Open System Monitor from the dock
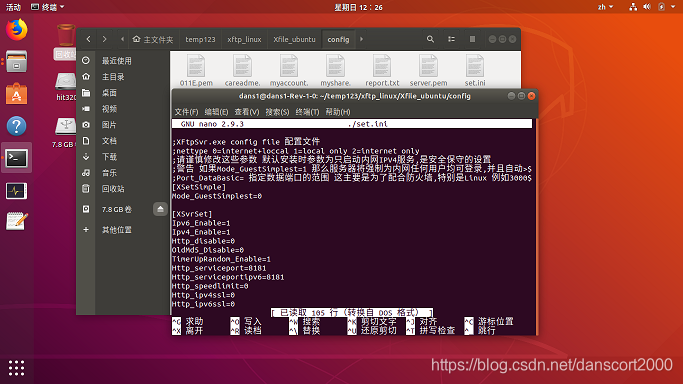Image resolution: width=683 pixels, height=384 pixels. [17, 191]
